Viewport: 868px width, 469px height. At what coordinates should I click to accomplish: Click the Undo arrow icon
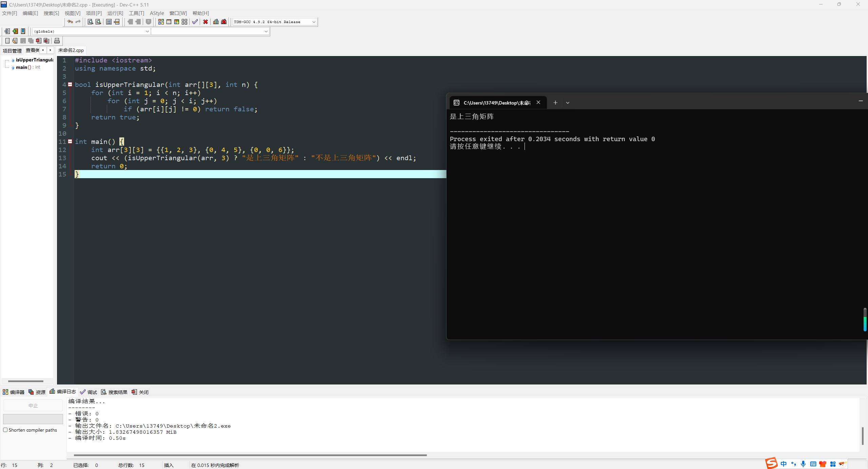pos(70,22)
